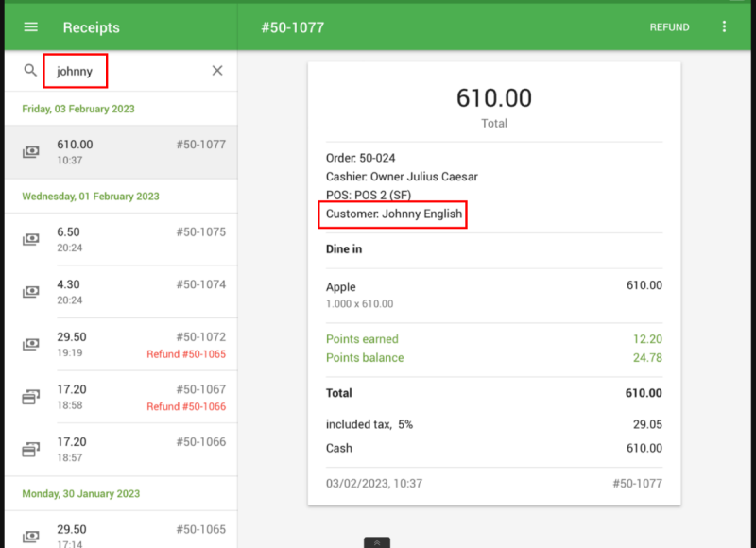Image resolution: width=756 pixels, height=548 pixels.
Task: Select the 6.50 receipt at 20:24
Action: (x=121, y=239)
